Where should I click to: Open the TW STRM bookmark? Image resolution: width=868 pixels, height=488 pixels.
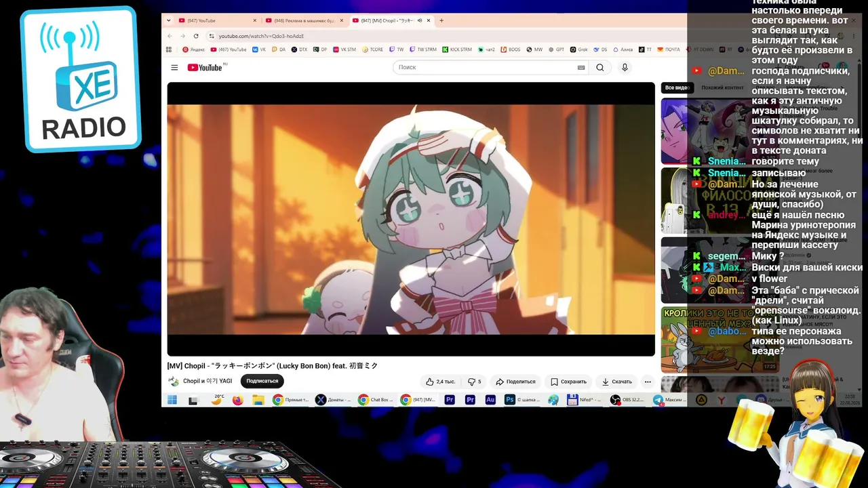pos(423,49)
